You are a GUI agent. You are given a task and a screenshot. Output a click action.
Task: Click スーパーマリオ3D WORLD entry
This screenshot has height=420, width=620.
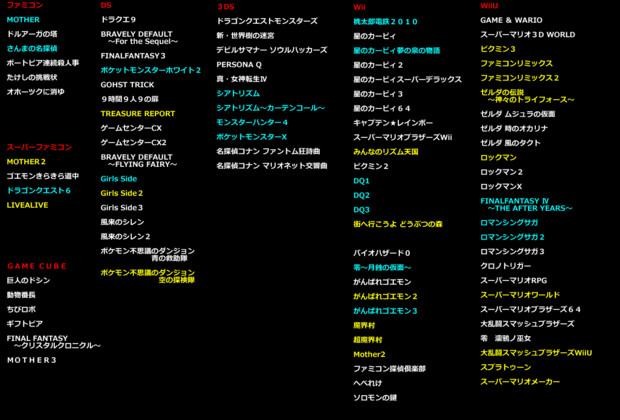point(528,35)
